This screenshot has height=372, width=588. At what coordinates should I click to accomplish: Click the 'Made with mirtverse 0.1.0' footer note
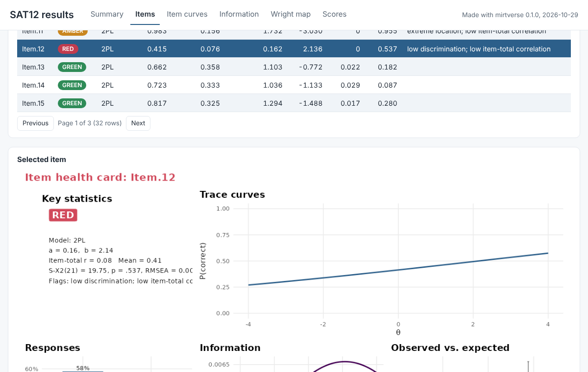[x=520, y=15]
